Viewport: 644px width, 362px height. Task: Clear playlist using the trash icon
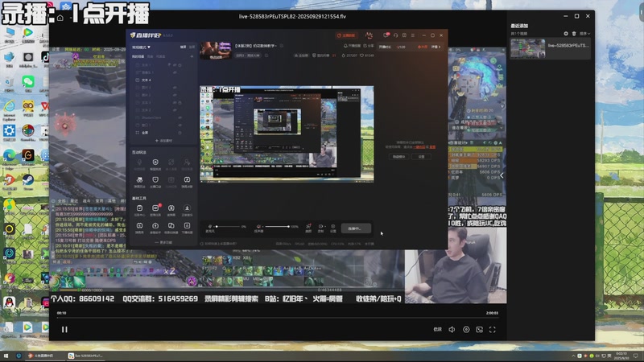click(574, 34)
